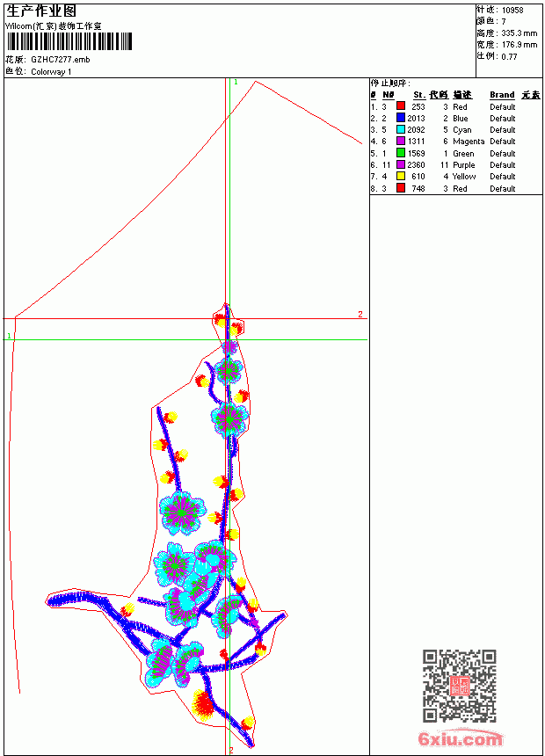Click the green color swatch

click(400, 153)
